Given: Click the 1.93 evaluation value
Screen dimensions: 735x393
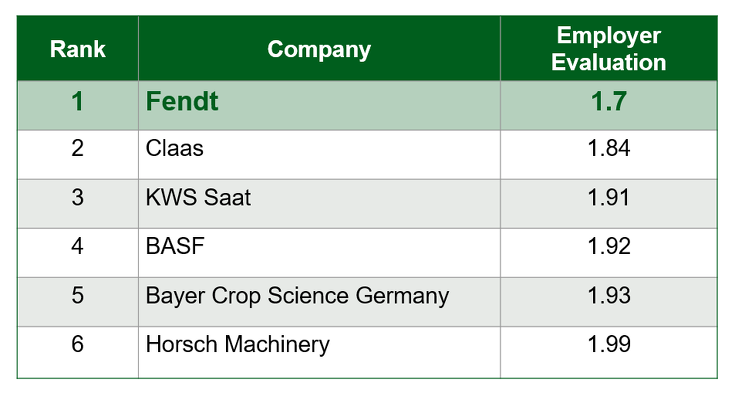Looking at the screenshot, I should [608, 295].
